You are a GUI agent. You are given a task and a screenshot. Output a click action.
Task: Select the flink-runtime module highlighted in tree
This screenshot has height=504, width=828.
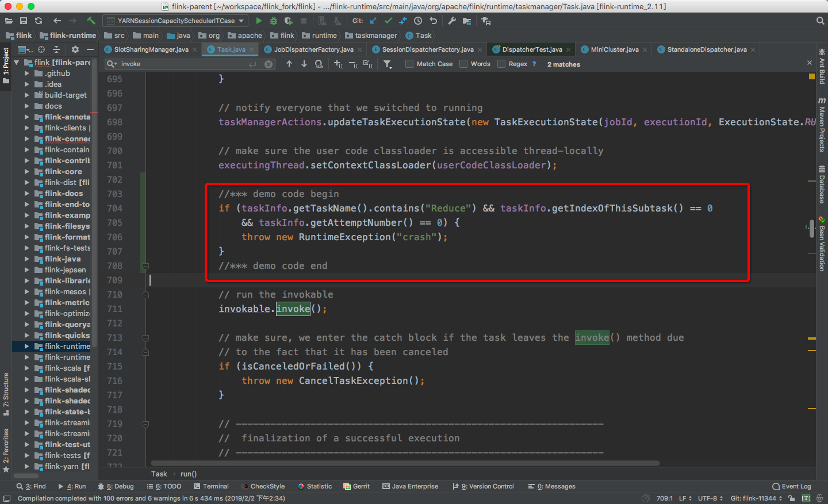point(55,347)
